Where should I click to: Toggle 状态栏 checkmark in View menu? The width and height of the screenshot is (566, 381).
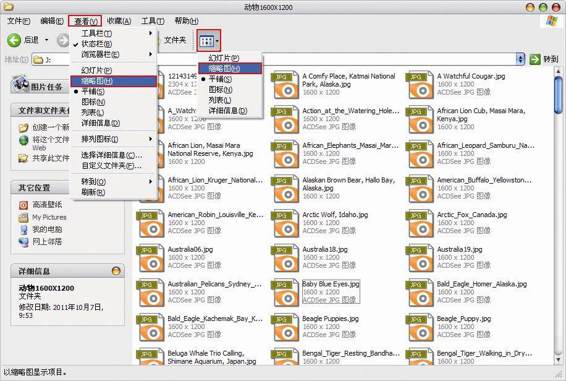75,44
